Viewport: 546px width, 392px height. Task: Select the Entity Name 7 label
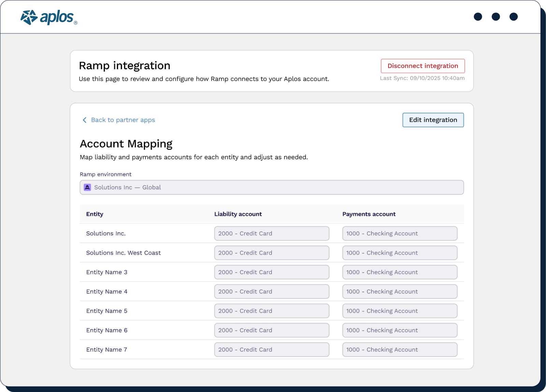click(106, 350)
